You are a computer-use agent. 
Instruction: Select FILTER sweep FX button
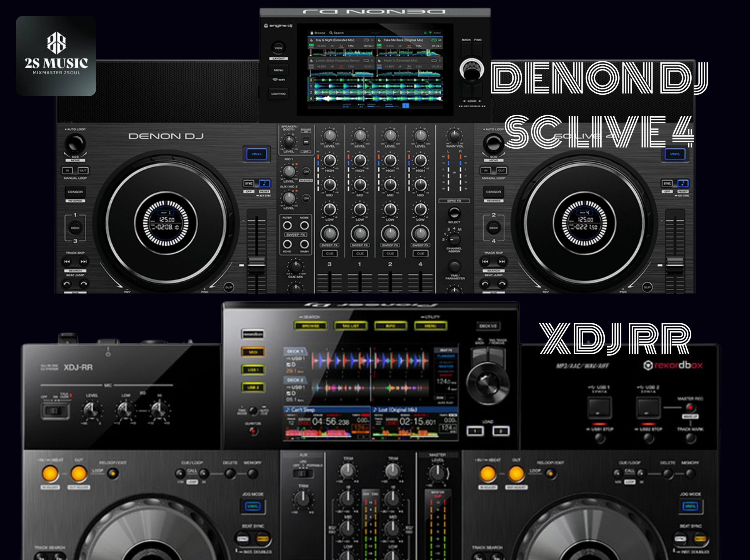[287, 225]
